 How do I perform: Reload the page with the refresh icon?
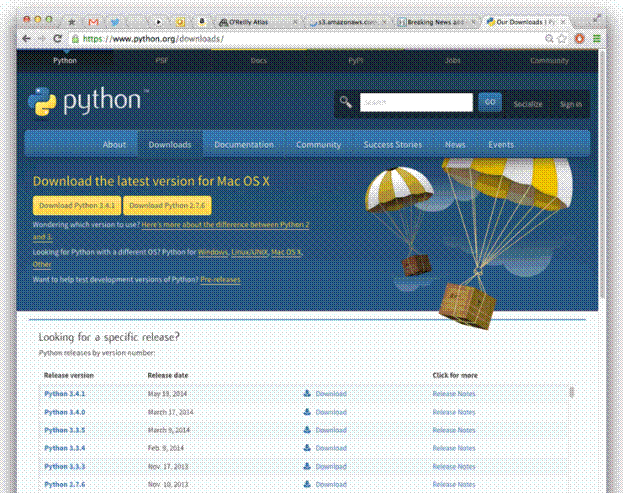[x=57, y=39]
